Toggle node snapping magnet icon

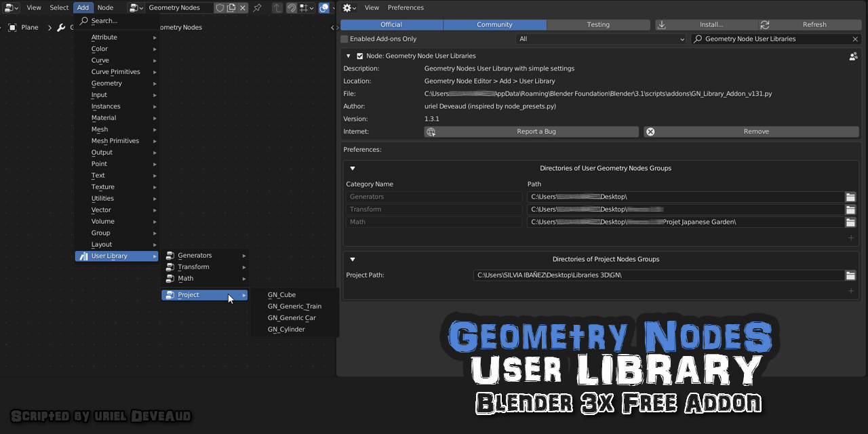292,7
